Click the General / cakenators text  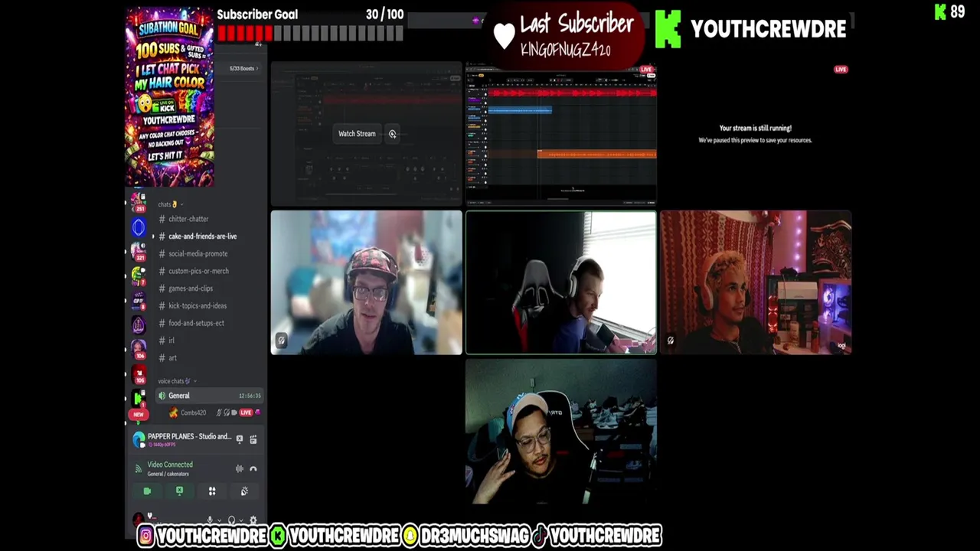pyautogui.click(x=168, y=474)
